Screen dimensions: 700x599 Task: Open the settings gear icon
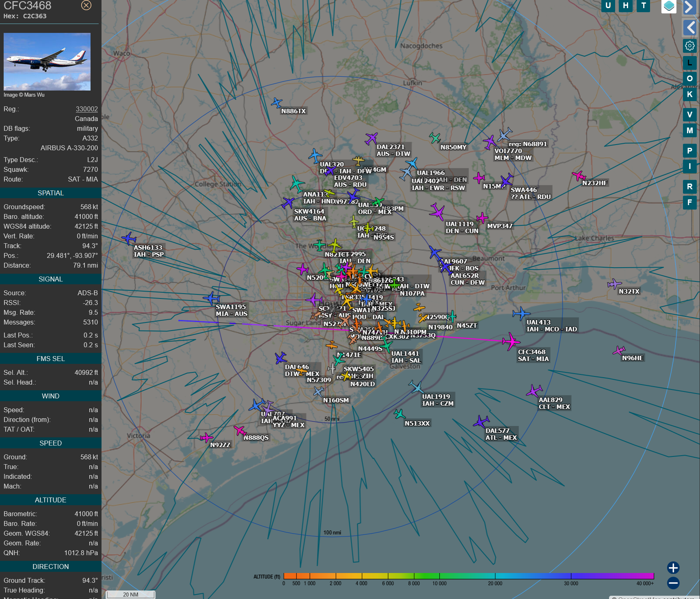pos(689,45)
